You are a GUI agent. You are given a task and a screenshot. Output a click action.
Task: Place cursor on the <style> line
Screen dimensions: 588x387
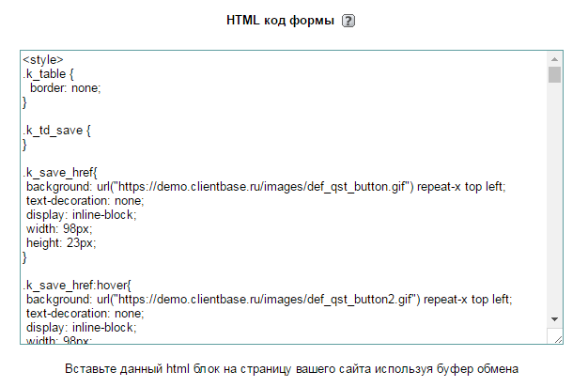click(x=43, y=60)
